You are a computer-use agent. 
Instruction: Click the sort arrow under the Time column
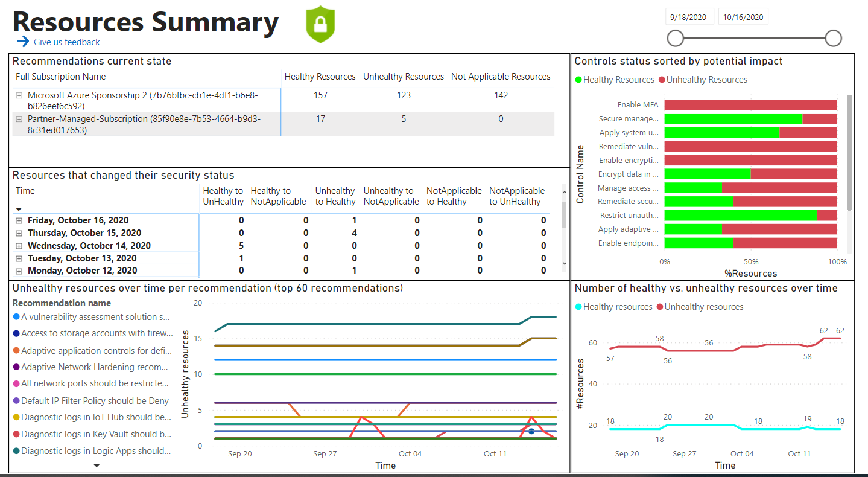point(18,209)
